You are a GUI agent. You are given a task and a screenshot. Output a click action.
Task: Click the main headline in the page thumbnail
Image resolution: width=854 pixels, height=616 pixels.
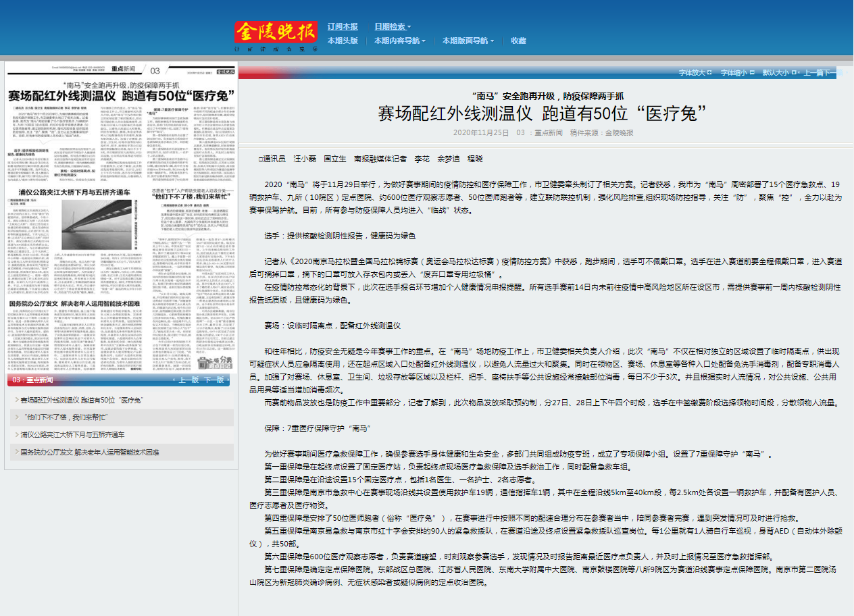tap(122, 97)
